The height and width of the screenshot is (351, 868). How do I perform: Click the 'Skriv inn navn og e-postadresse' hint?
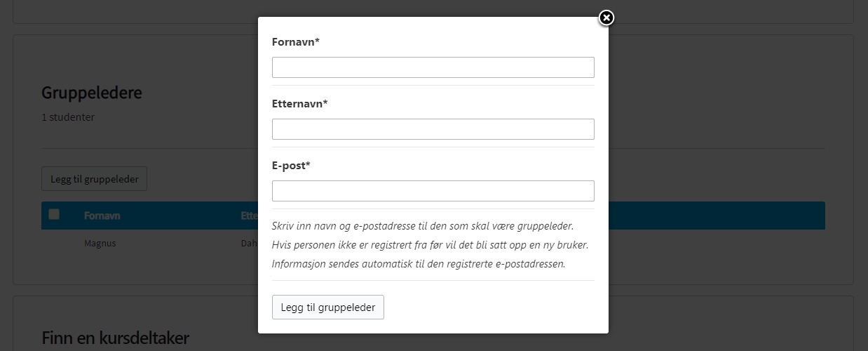422,226
